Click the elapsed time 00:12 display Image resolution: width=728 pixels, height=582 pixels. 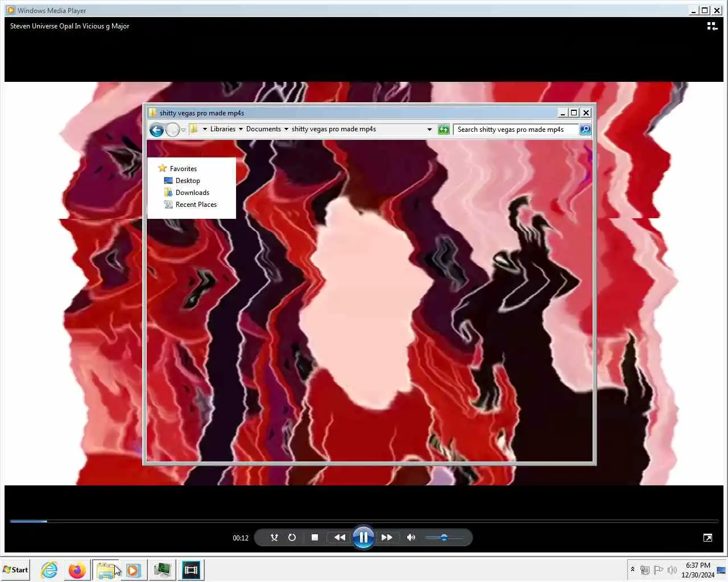[241, 538]
